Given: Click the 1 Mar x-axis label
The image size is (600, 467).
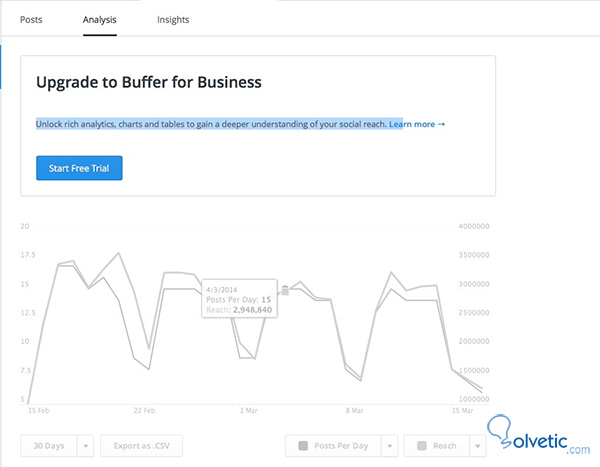Looking at the screenshot, I should (x=248, y=410).
